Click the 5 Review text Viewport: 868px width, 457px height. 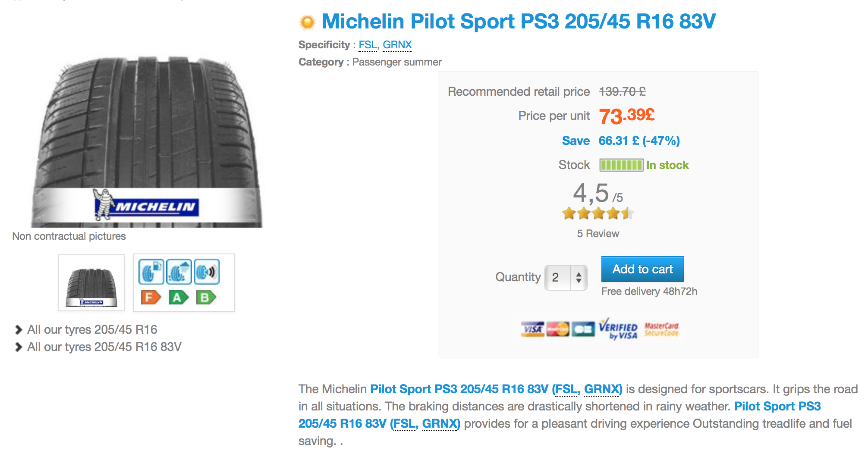(x=598, y=234)
